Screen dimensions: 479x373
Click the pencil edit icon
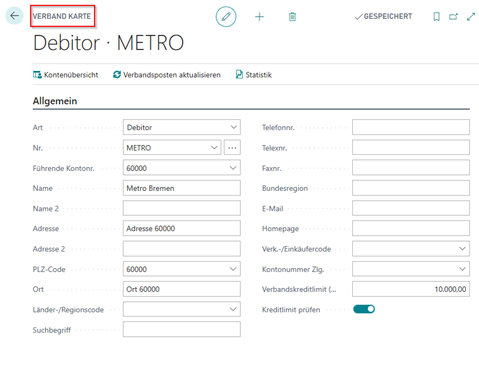(x=226, y=16)
